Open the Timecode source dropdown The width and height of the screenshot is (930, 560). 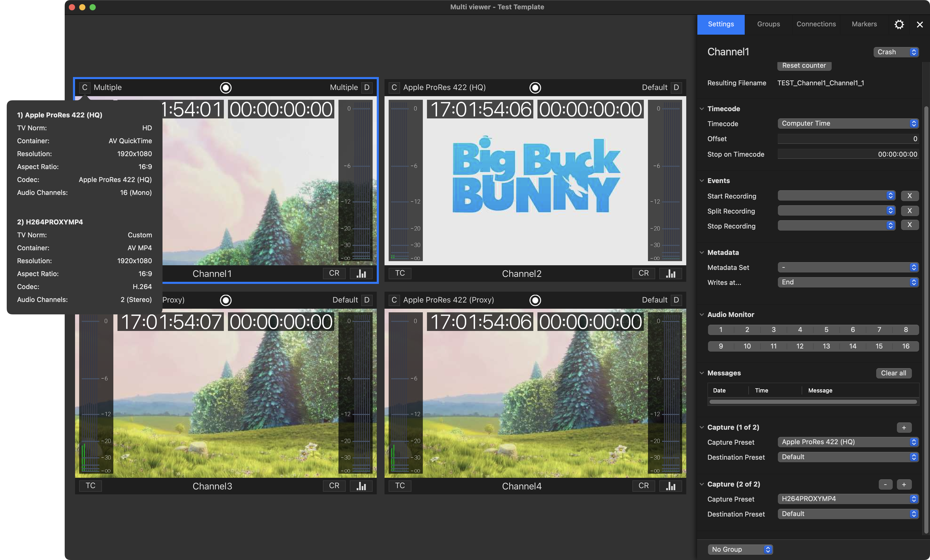pos(848,124)
